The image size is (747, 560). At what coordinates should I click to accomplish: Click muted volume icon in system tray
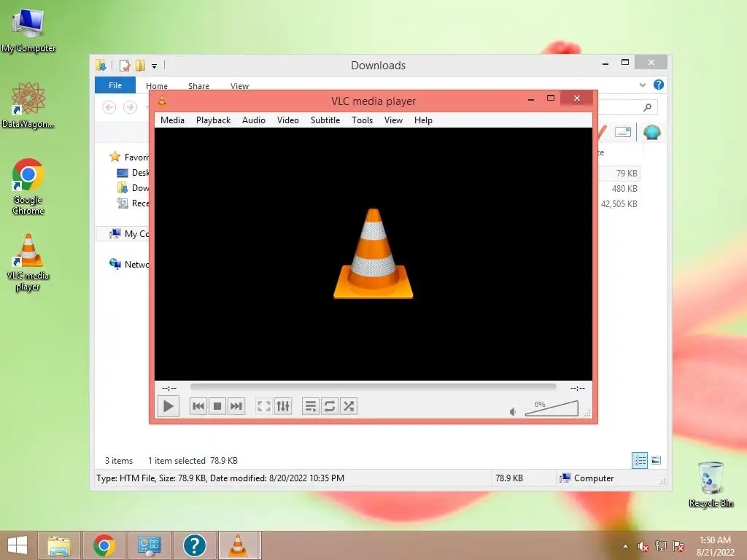coord(643,546)
